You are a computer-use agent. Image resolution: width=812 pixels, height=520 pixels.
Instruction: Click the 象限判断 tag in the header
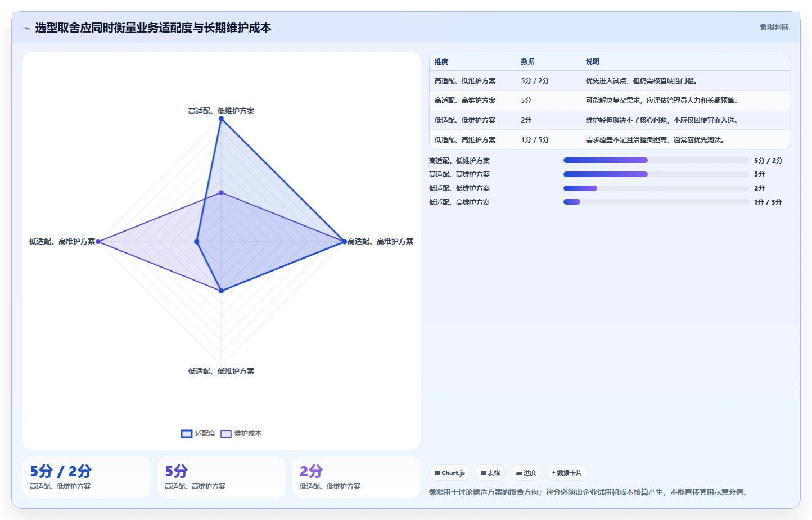point(774,27)
